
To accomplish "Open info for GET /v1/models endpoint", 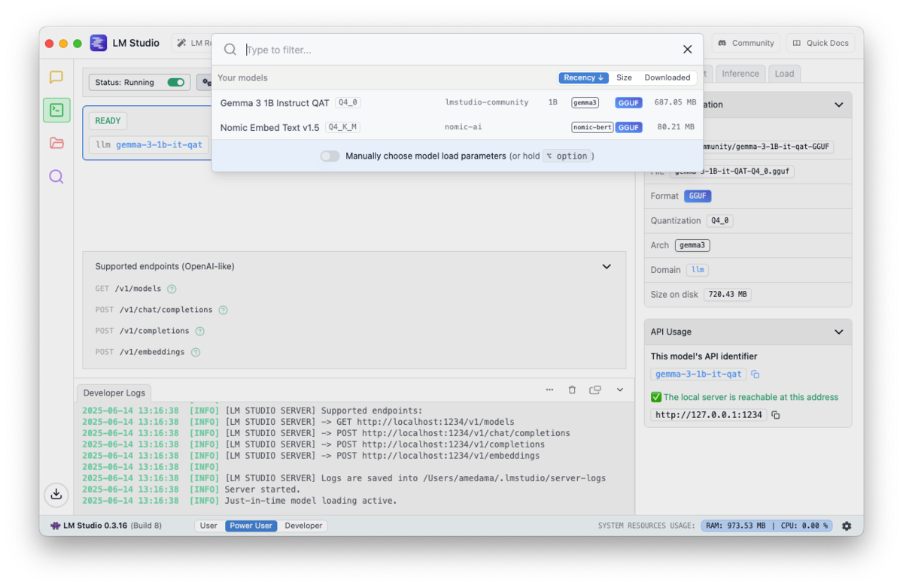I will point(172,289).
